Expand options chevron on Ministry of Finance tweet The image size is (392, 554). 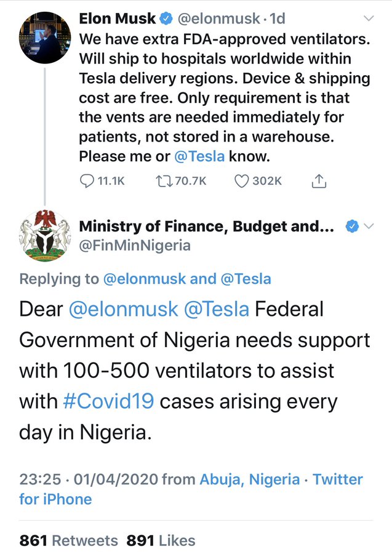click(369, 226)
